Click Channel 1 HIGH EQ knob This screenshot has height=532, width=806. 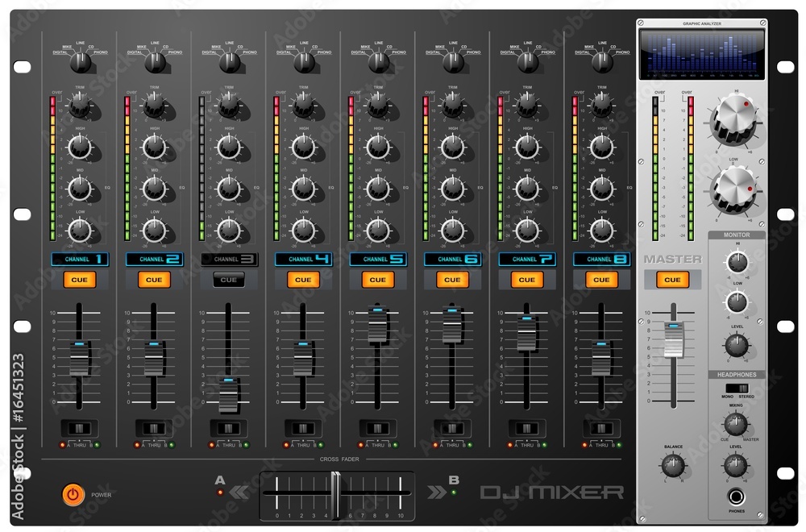pos(80,147)
